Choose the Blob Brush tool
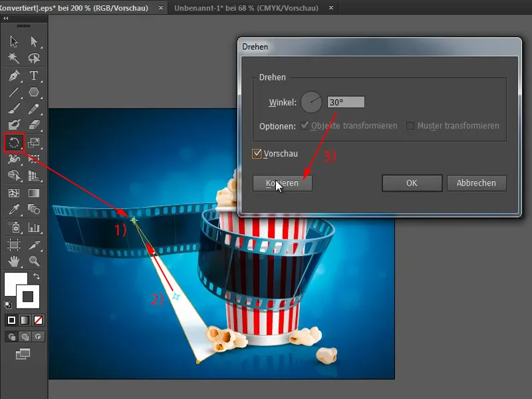The height and width of the screenshot is (399, 532). coord(14,125)
